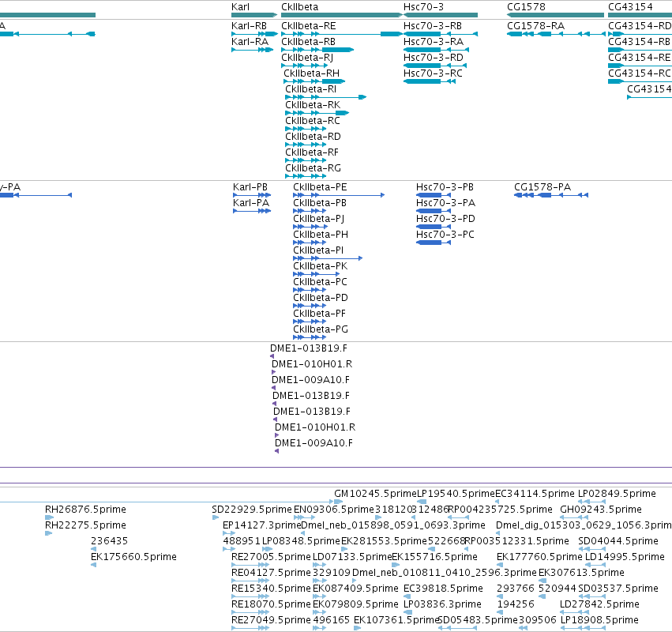Viewport: 672px width, 632px height.
Task: Click the Hsc70-3-RA transcript label
Action: click(x=434, y=42)
